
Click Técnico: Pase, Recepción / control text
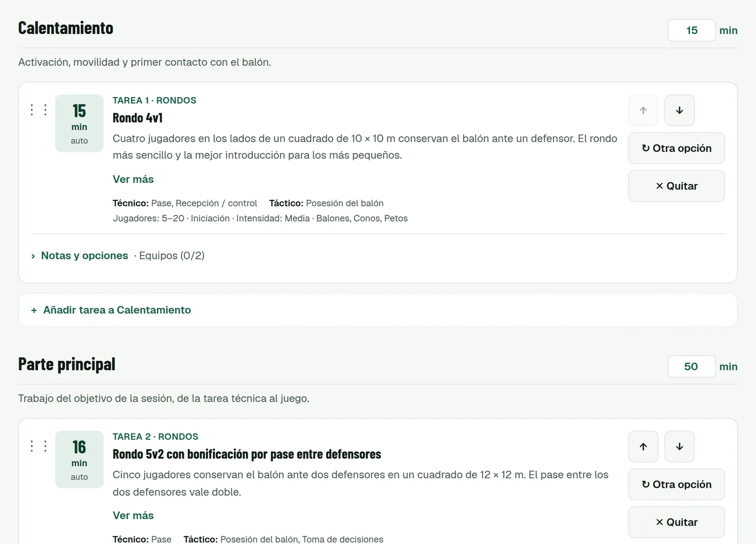(x=185, y=203)
